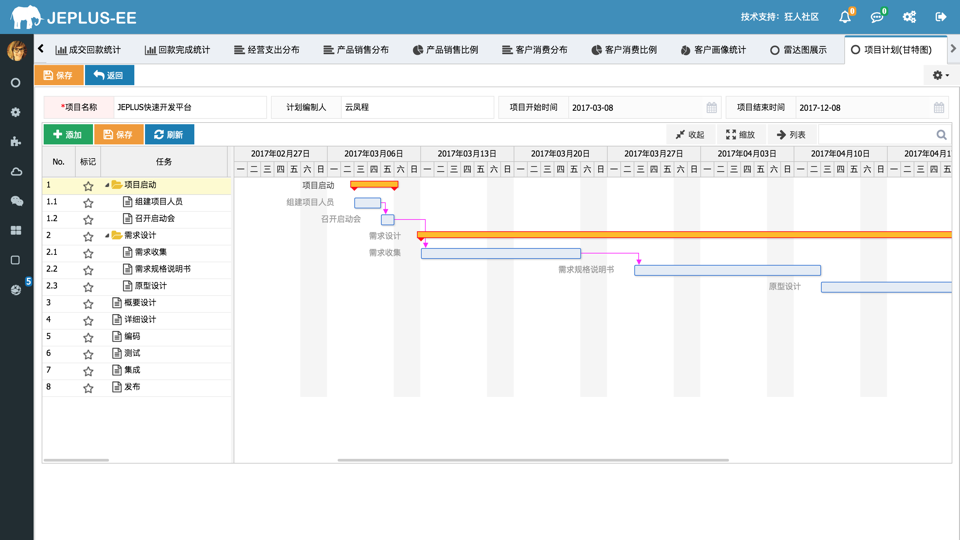Open the cloud icon in left sidebar
The height and width of the screenshot is (540, 960).
pyautogui.click(x=16, y=171)
